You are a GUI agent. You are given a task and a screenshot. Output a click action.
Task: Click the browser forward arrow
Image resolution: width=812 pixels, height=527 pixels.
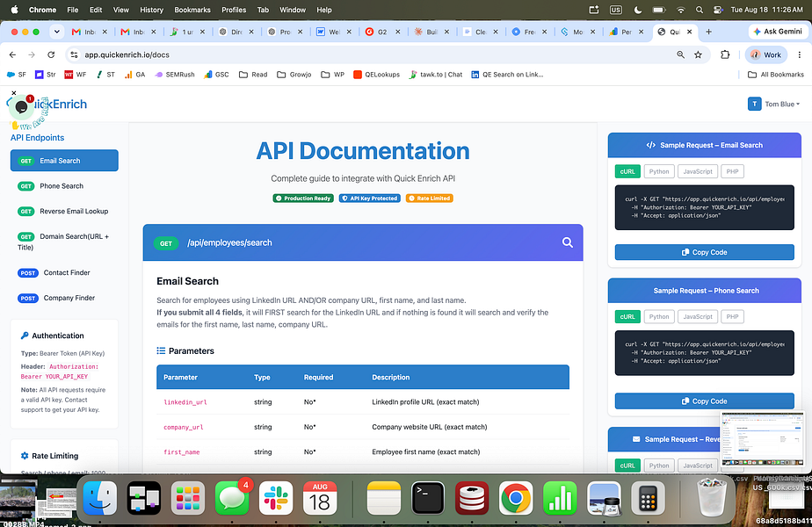(x=32, y=54)
